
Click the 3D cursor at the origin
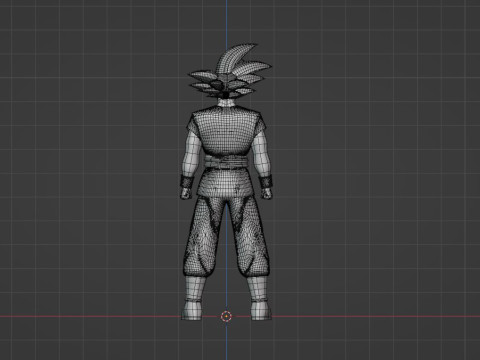(x=226, y=316)
